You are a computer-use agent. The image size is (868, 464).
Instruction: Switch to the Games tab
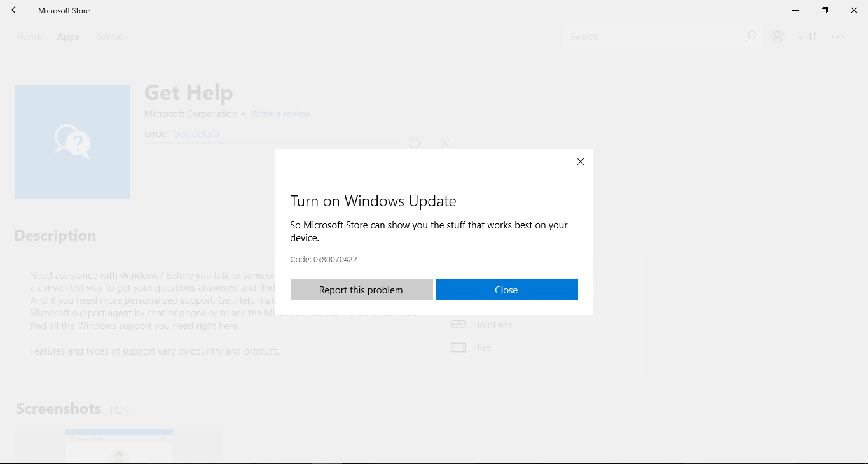[109, 37]
